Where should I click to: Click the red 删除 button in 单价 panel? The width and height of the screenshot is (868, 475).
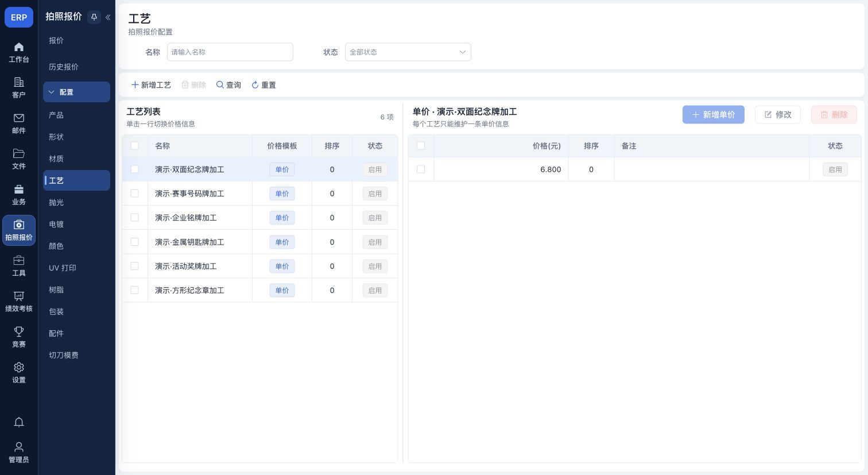point(834,115)
